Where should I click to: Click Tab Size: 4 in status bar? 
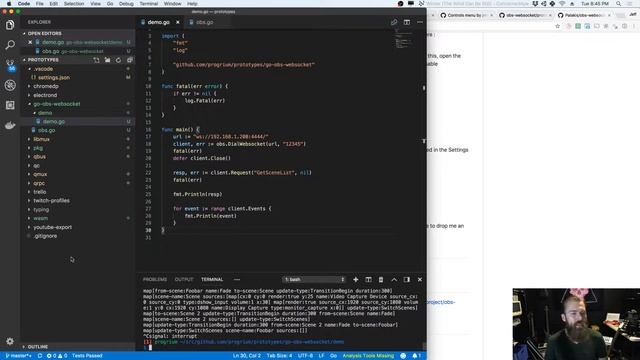(x=279, y=356)
